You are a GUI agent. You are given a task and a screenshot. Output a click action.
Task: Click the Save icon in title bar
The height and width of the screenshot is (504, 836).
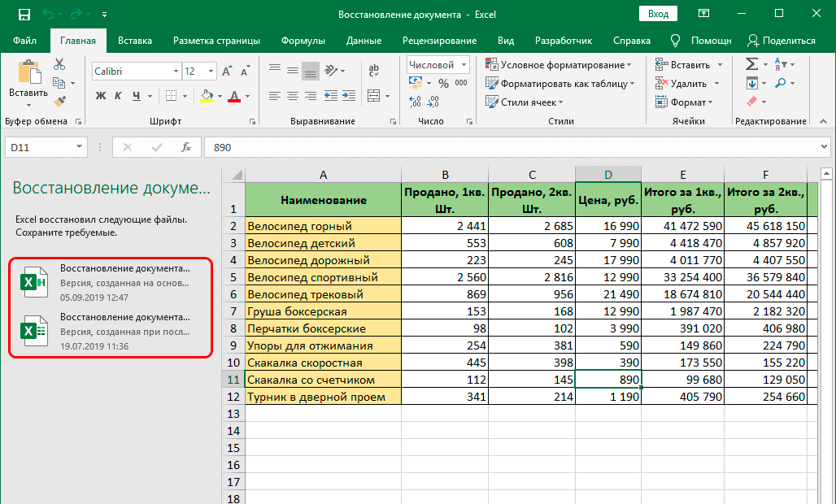coord(24,15)
